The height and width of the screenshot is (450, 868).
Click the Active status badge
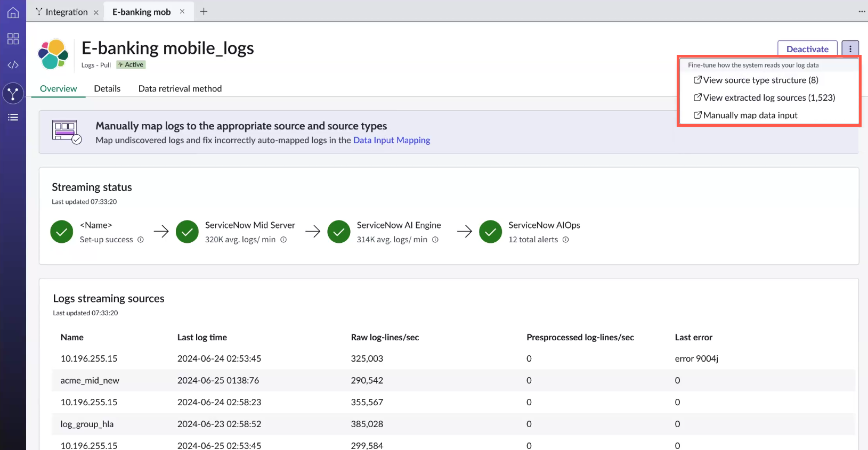click(x=131, y=64)
